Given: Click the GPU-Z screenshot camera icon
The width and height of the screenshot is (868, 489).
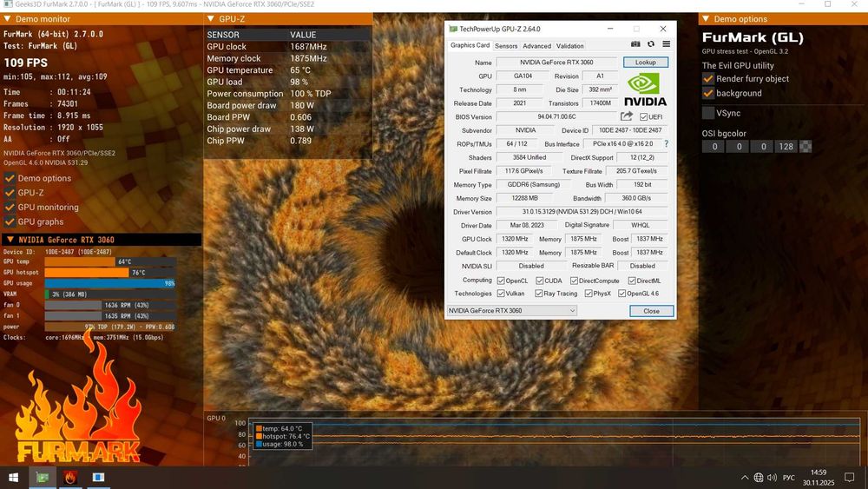Looking at the screenshot, I should pos(635,44).
